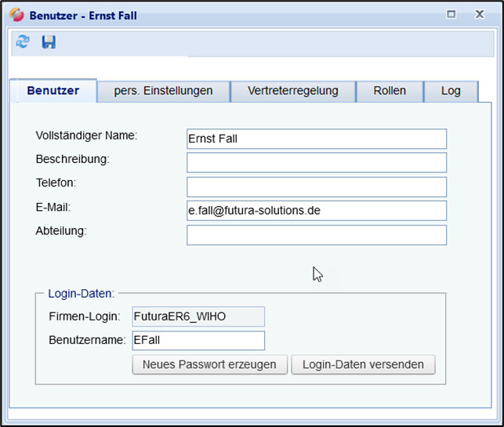Save the user with the floppy disk icon
The width and height of the screenshot is (504, 427).
pyautogui.click(x=49, y=42)
